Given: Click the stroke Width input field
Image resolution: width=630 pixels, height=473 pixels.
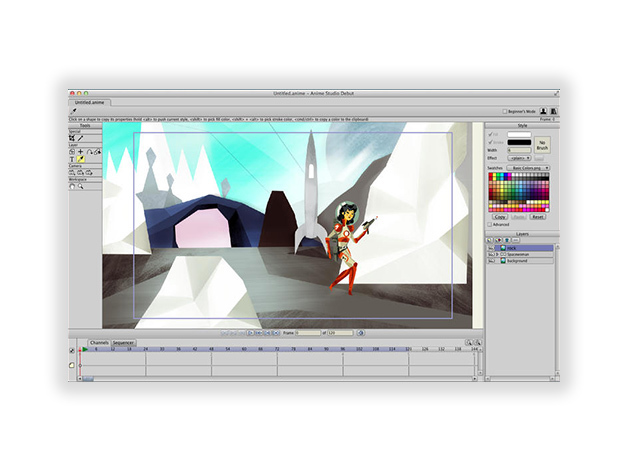Looking at the screenshot, I should coord(519,150).
